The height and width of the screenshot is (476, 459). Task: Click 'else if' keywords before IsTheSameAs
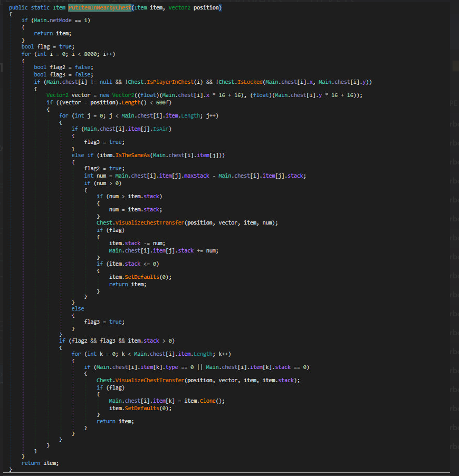click(82, 155)
